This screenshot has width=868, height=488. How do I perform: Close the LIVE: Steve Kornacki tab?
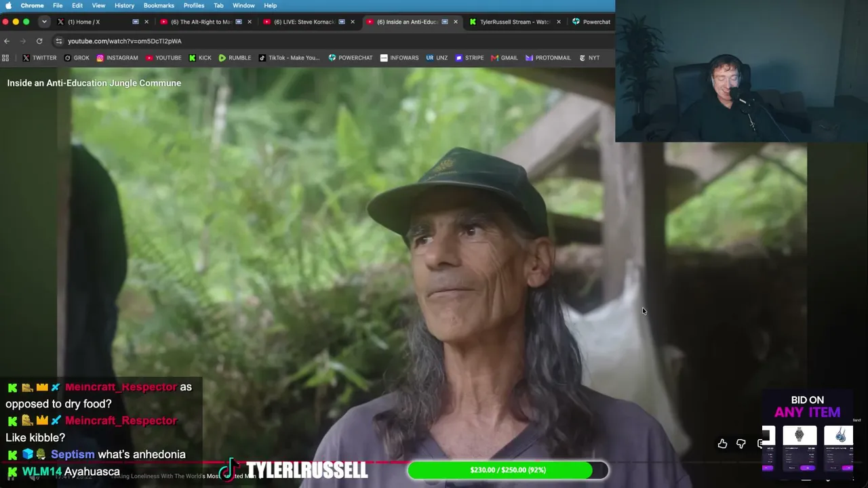coord(352,22)
